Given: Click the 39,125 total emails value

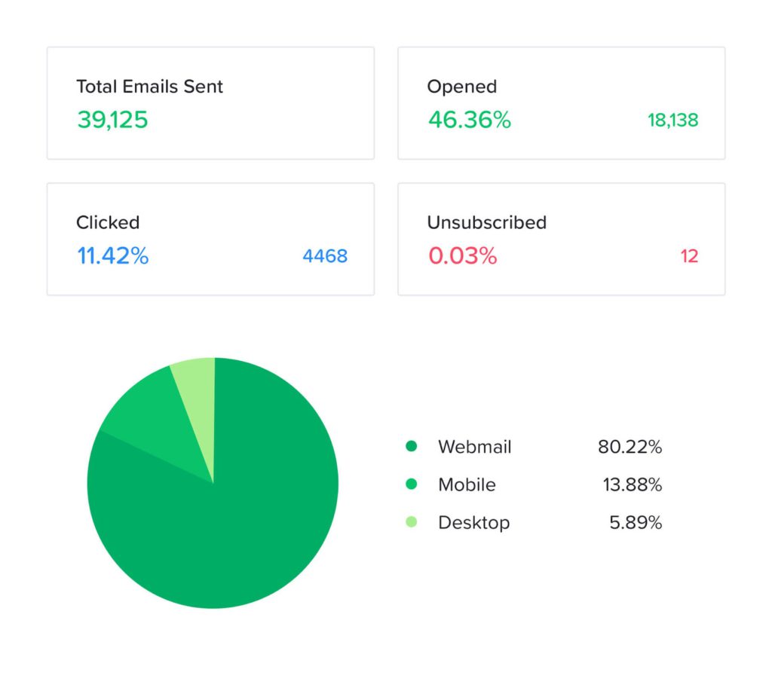Looking at the screenshot, I should [x=112, y=120].
